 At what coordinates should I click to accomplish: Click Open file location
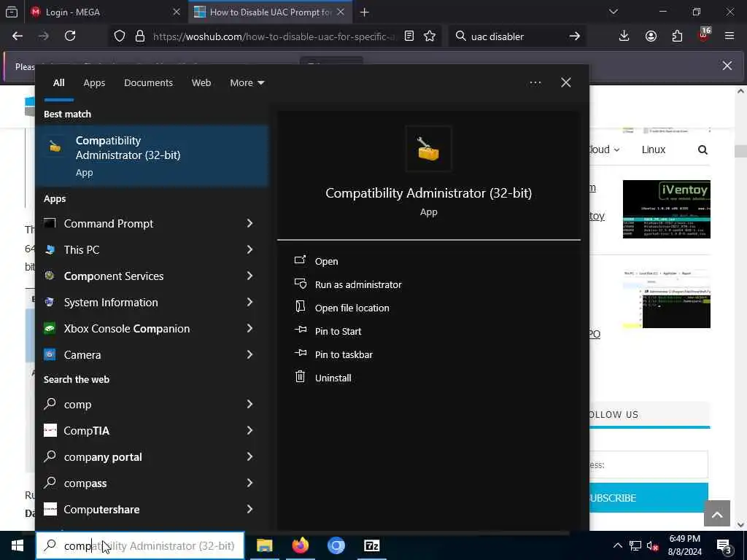pyautogui.click(x=352, y=308)
